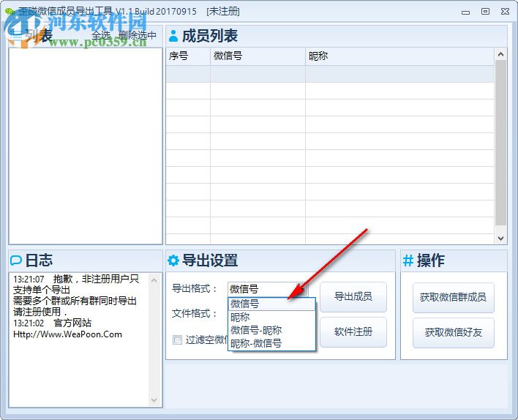Click 全选 above the group list
The height and width of the screenshot is (420, 518).
click(x=101, y=35)
